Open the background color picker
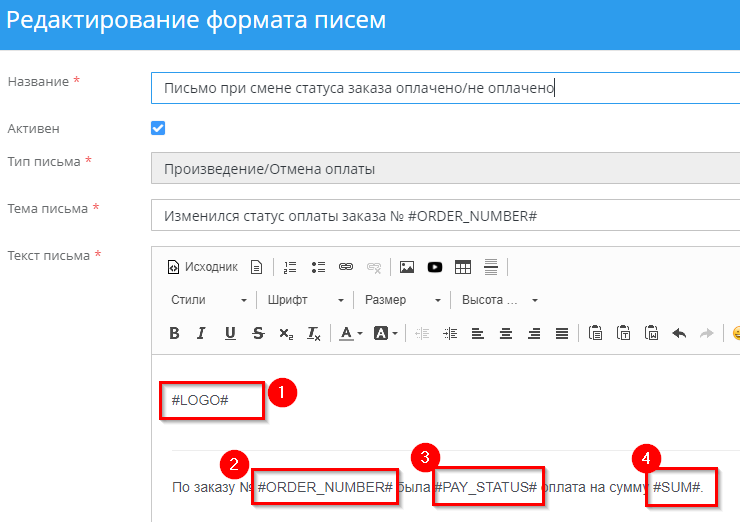This screenshot has width=740, height=522. click(x=385, y=333)
